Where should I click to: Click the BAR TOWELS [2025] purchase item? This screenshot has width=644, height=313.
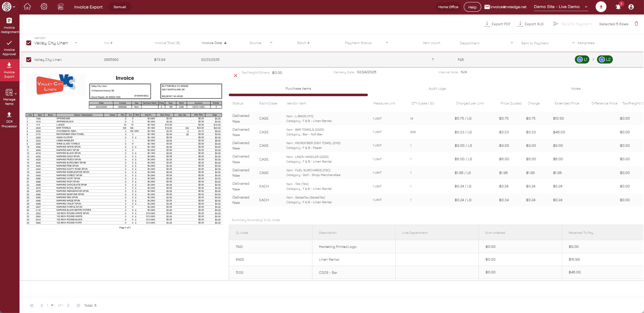305,130
